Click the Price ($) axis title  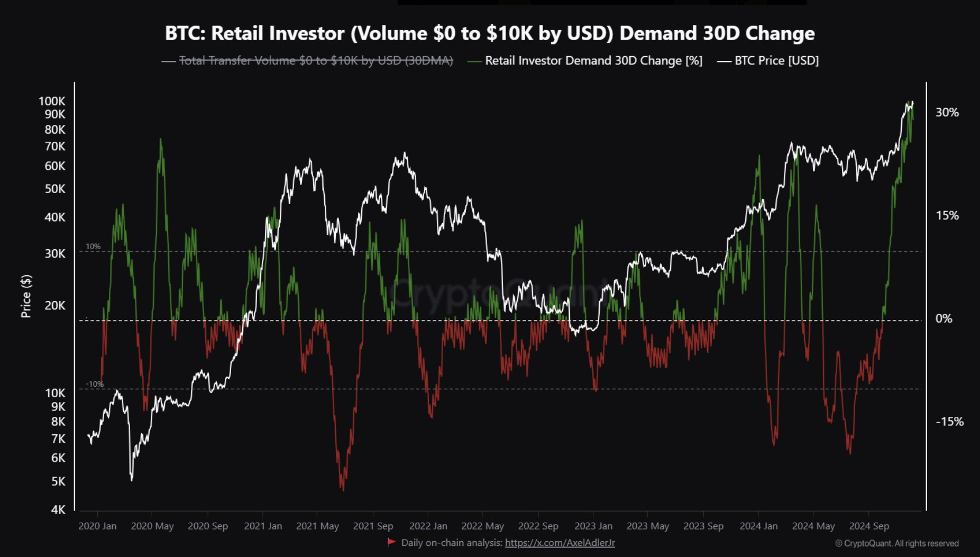(x=26, y=296)
